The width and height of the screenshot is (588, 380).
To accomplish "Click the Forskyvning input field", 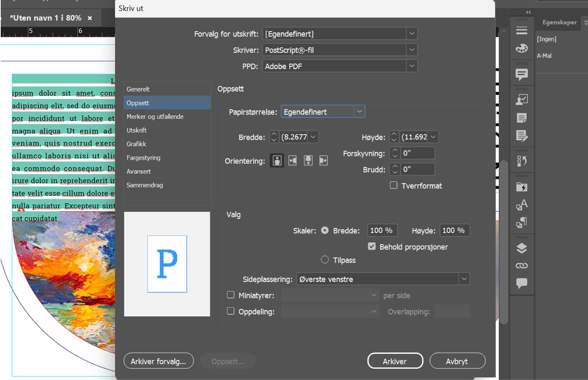I will click(x=417, y=153).
